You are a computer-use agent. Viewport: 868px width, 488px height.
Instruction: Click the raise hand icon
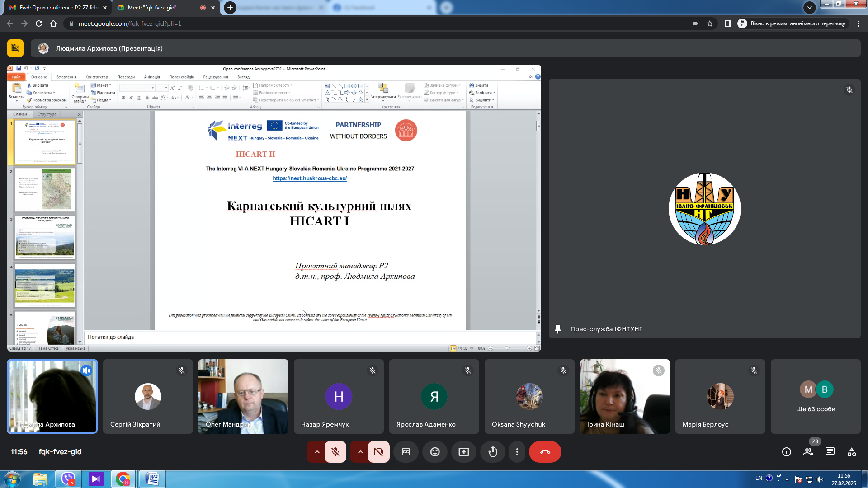(x=493, y=452)
